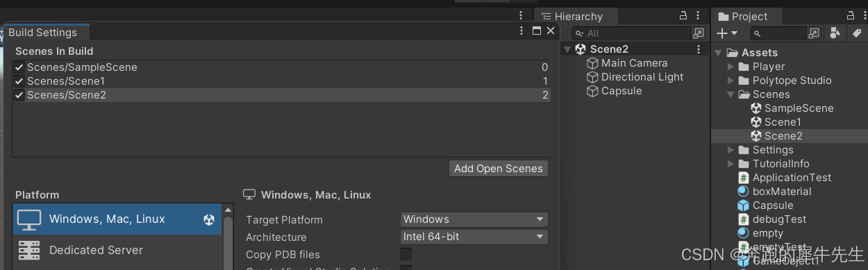
Task: Click the Capsule object cube icon in Hierarchy
Action: pyautogui.click(x=592, y=91)
